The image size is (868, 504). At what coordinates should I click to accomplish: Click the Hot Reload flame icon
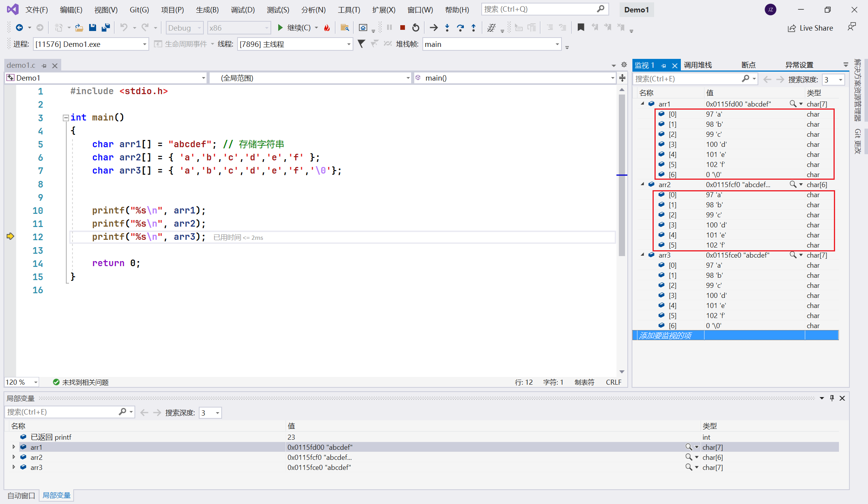[x=327, y=28]
